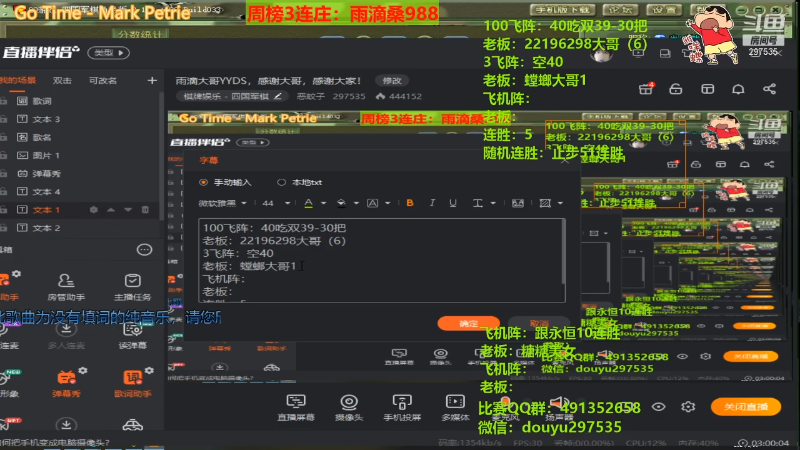Toggle lock on 弹幕秀 layer
The height and width of the screenshot is (450, 800).
point(4,173)
